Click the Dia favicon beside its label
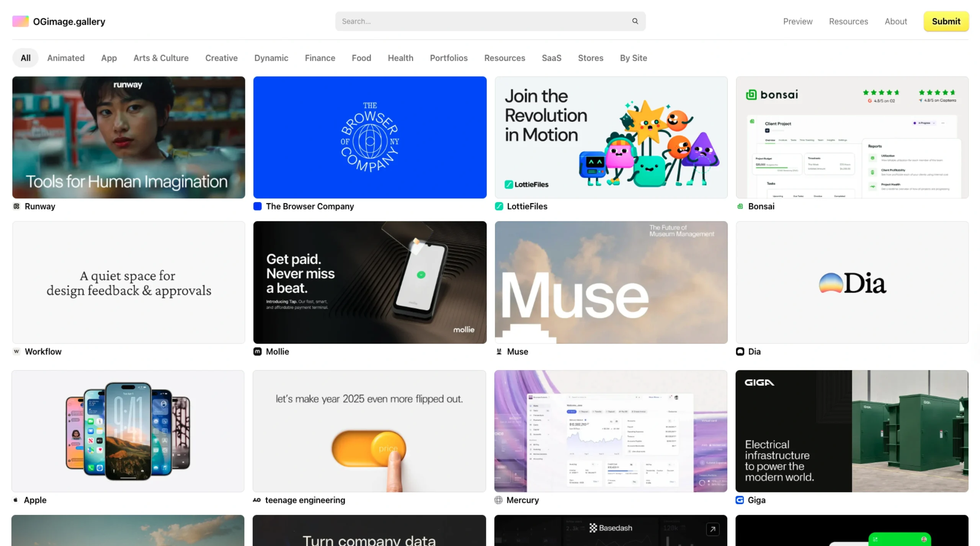This screenshot has height=546, width=980. pos(740,351)
